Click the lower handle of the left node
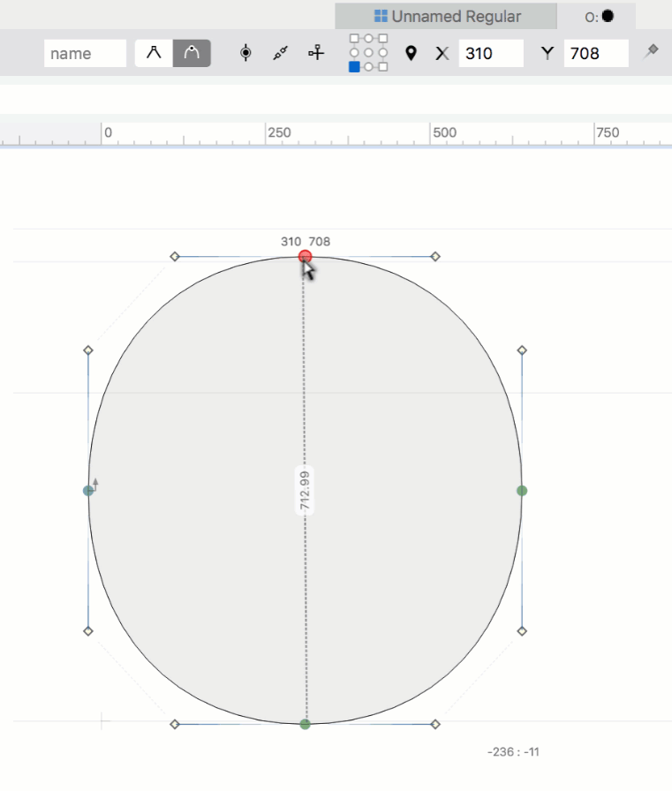The width and height of the screenshot is (672, 791). 88,631
